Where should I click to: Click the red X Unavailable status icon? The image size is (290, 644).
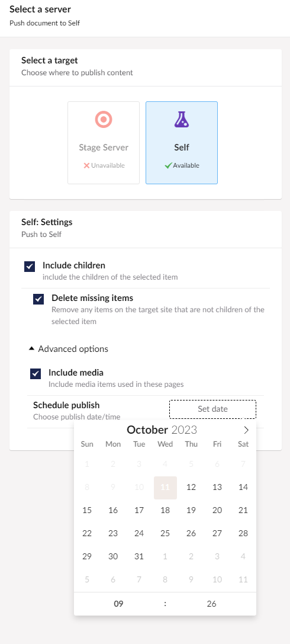(86, 165)
